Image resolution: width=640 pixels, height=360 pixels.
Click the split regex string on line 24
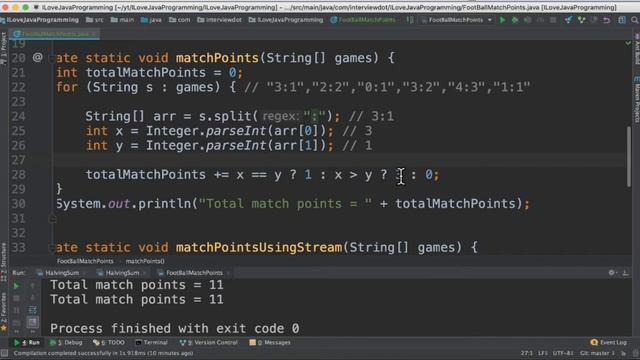314,116
